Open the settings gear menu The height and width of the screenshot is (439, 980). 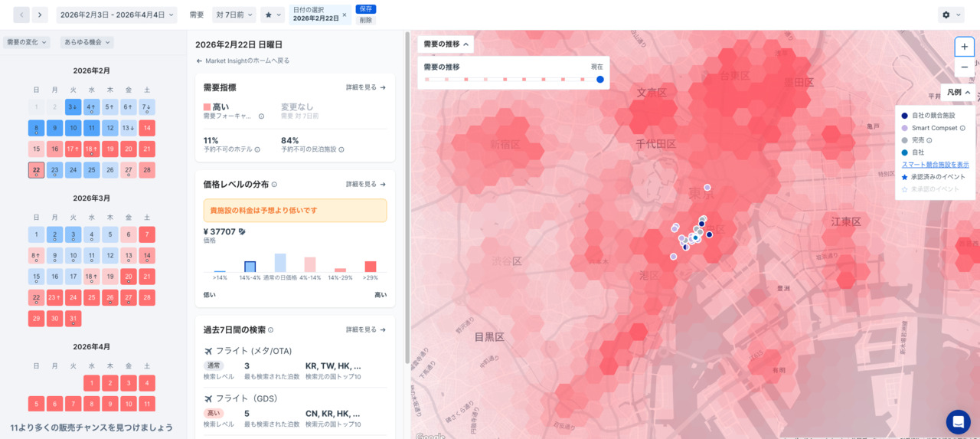coord(951,15)
